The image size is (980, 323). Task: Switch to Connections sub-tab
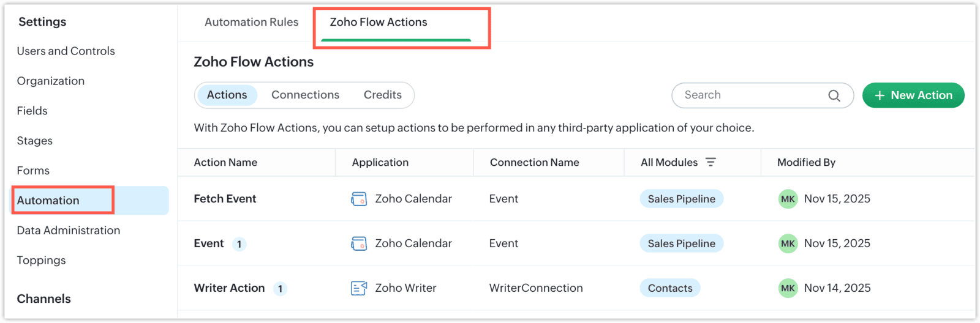(x=305, y=95)
